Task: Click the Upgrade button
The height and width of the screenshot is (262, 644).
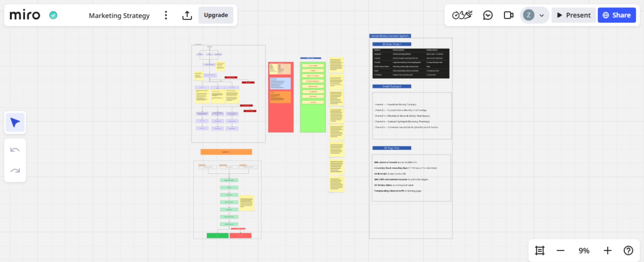Action: [x=216, y=15]
